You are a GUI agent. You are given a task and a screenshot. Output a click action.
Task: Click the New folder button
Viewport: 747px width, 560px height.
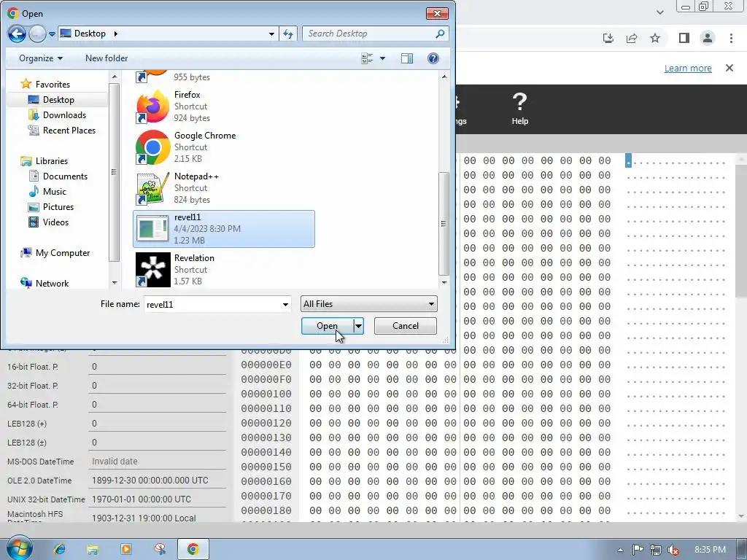pos(107,58)
